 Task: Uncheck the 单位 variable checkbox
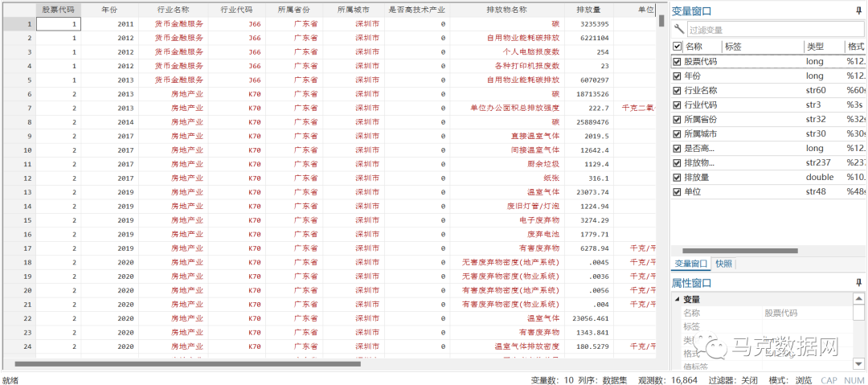pos(677,191)
